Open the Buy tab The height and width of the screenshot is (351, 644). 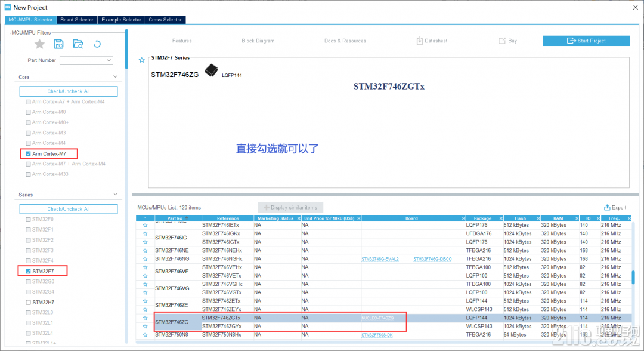tap(507, 41)
